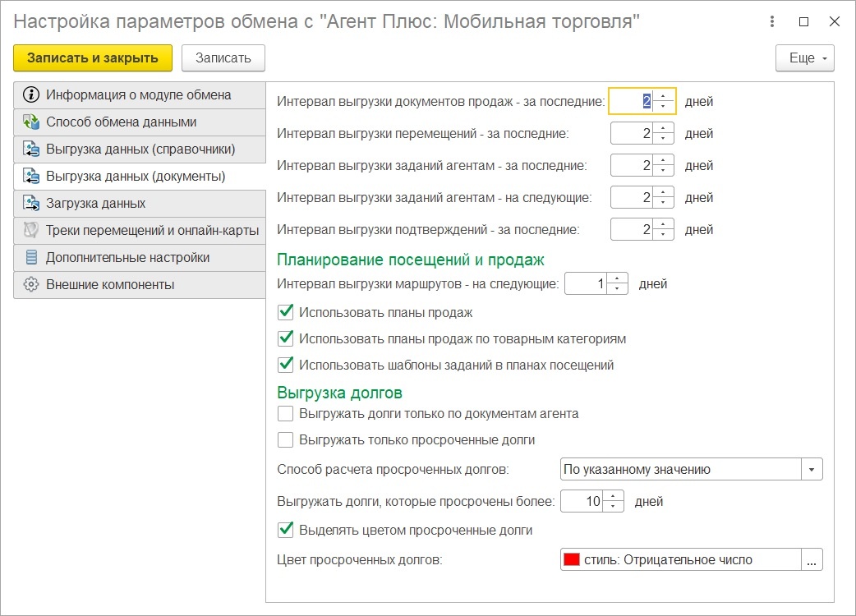Open Дополнительные настройки section
This screenshot has height=616, width=856.
140,258
